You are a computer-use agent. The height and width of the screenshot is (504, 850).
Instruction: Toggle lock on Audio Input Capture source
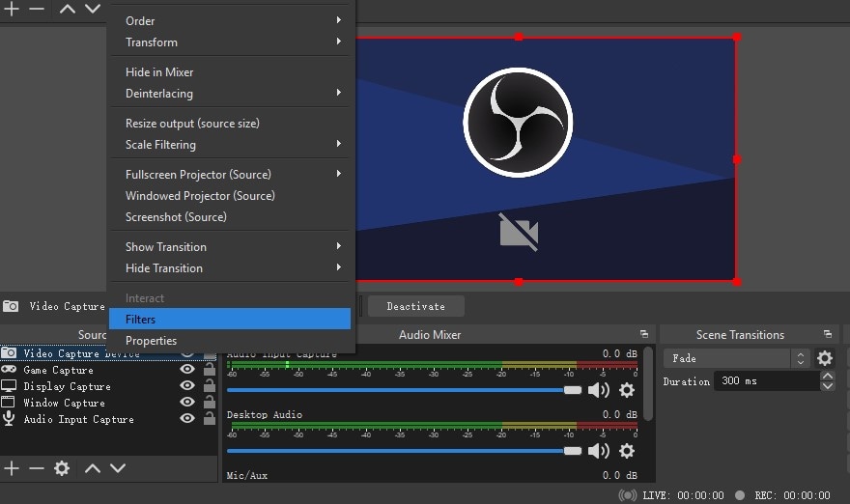(x=210, y=418)
